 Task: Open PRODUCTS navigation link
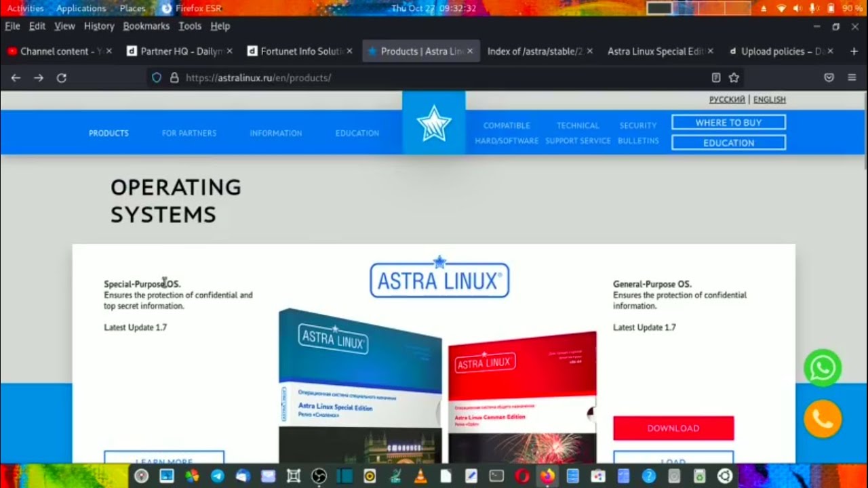[108, 134]
